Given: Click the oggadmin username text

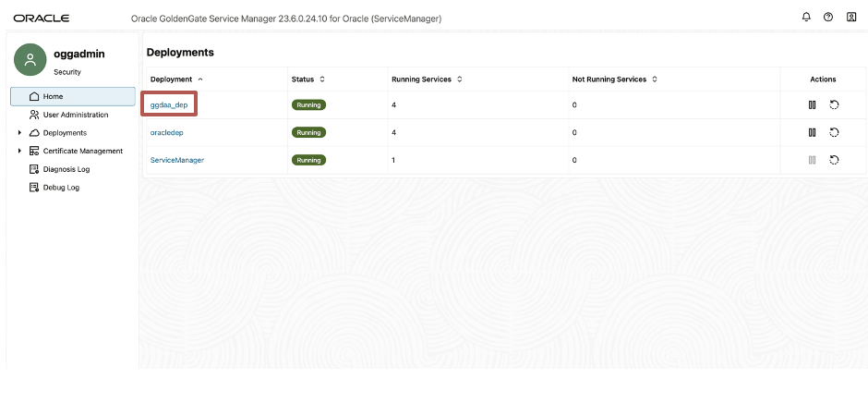Looking at the screenshot, I should click(x=79, y=54).
